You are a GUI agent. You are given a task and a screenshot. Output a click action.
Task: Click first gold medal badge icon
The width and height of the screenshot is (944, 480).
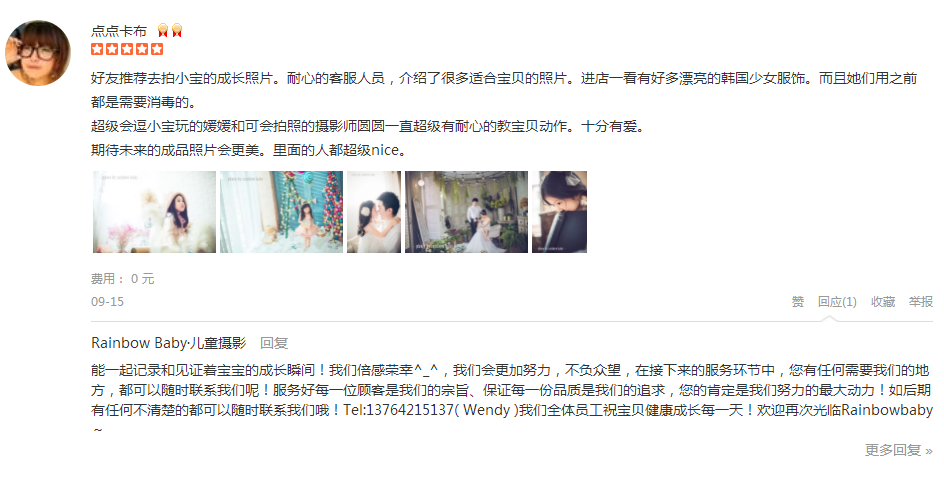tap(163, 30)
